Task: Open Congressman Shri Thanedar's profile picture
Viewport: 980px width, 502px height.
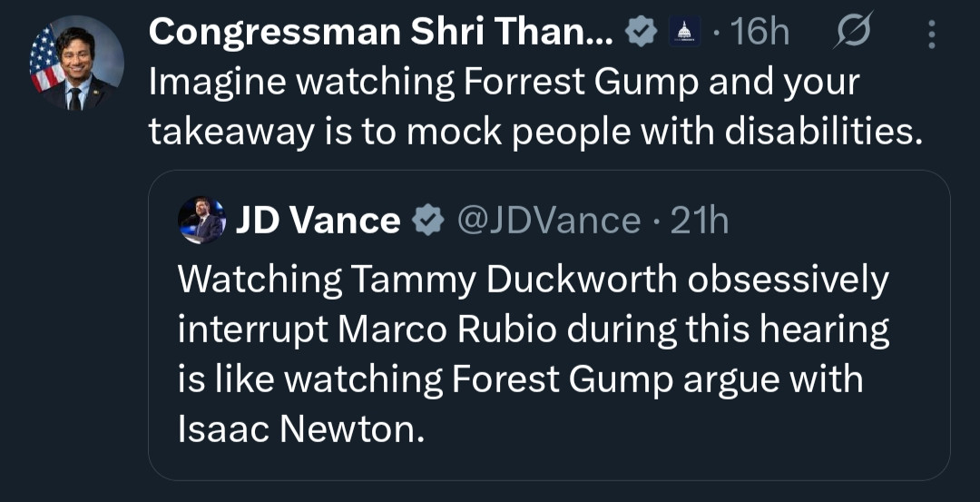Action: [x=76, y=64]
